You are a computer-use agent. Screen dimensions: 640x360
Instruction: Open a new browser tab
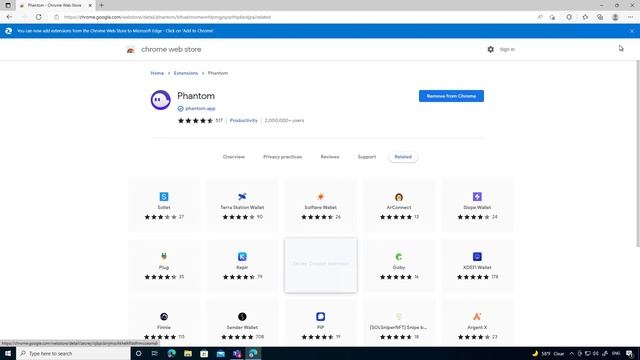point(101,5)
